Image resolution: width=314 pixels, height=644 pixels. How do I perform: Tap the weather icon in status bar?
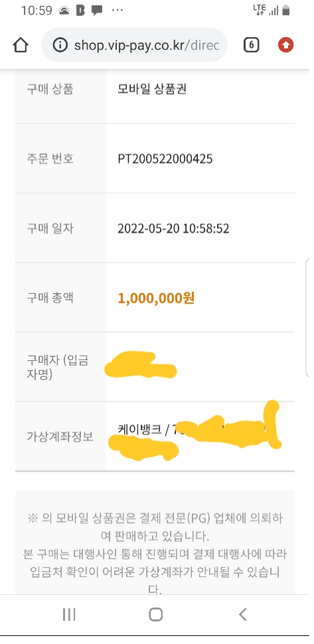point(64,11)
